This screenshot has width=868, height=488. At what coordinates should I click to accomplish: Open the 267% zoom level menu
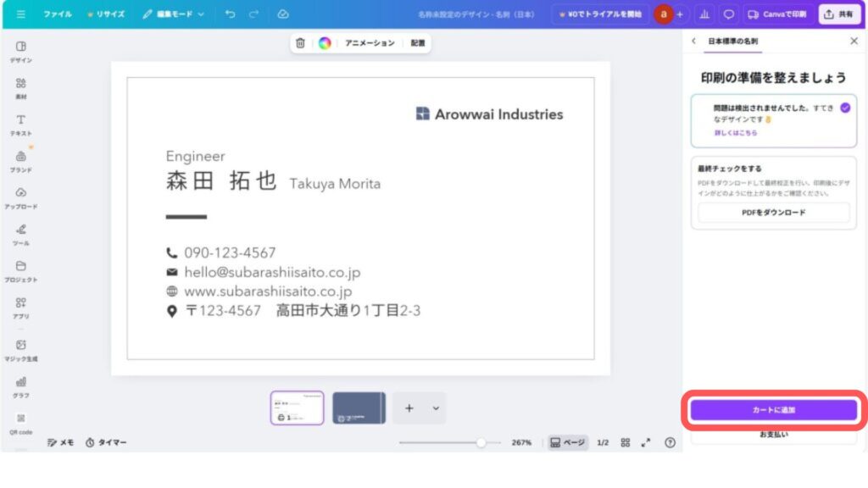tap(520, 442)
